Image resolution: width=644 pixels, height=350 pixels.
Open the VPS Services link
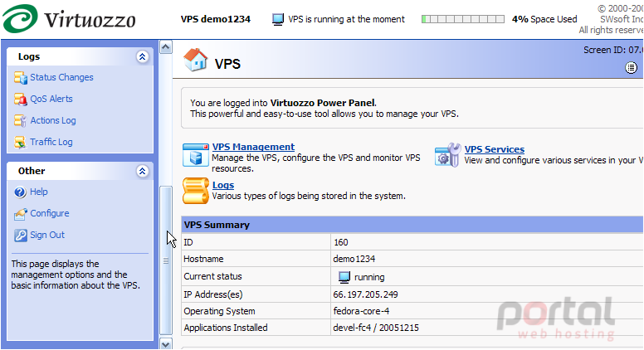coord(494,149)
